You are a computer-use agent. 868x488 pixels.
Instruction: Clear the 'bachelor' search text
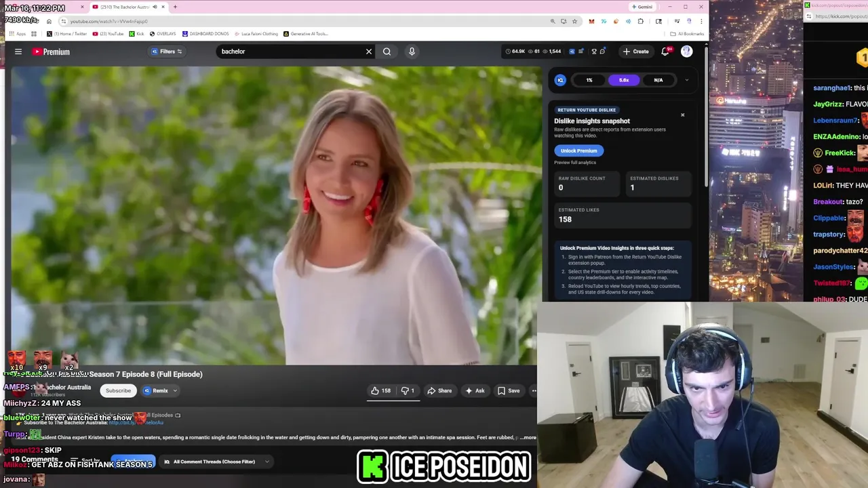click(x=369, y=52)
